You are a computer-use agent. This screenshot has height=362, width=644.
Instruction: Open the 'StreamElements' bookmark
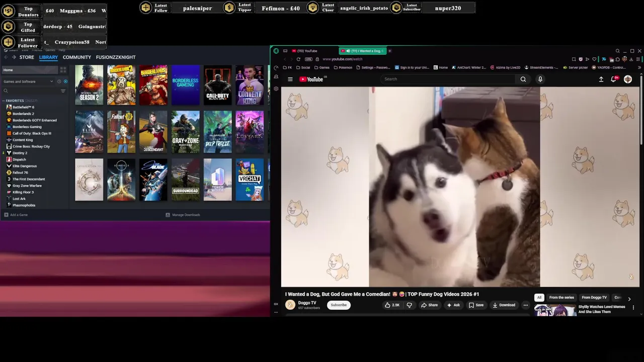(x=541, y=67)
